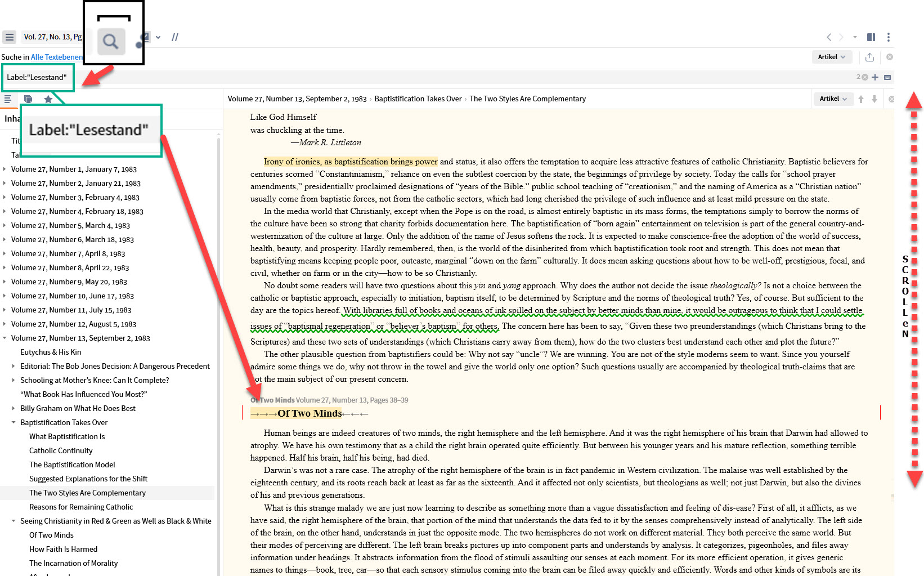Click the Label:"Lesestand" search field
The image size is (924, 576).
tap(428, 77)
